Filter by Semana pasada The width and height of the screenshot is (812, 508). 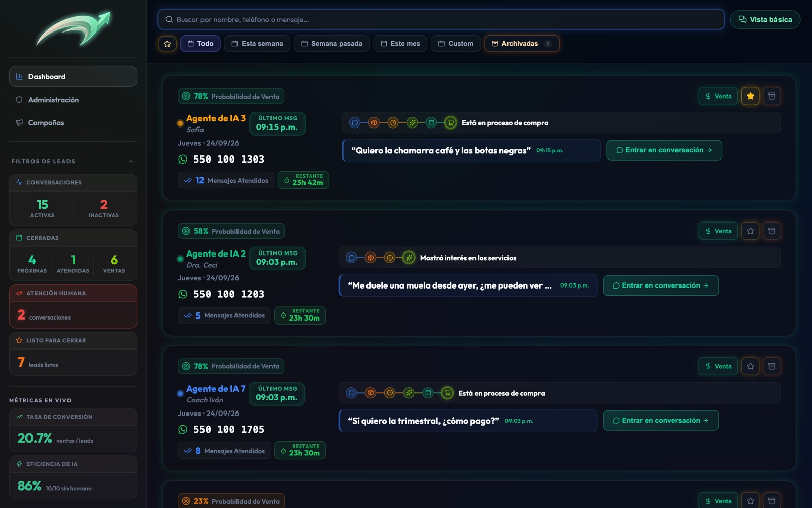pos(332,44)
